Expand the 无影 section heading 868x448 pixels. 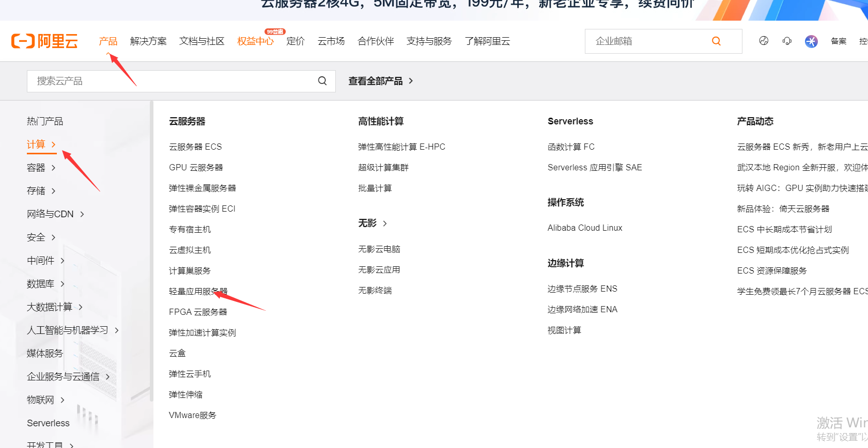(x=373, y=223)
